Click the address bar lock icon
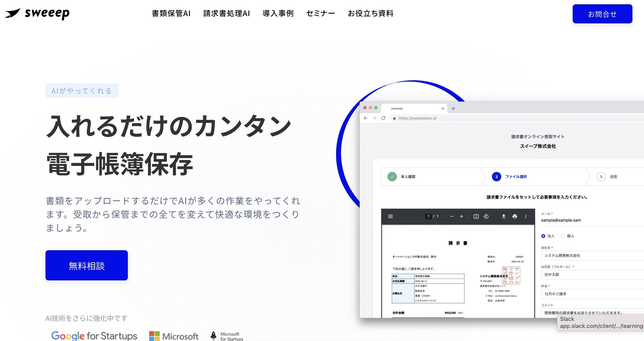The image size is (644, 341). coord(394,118)
